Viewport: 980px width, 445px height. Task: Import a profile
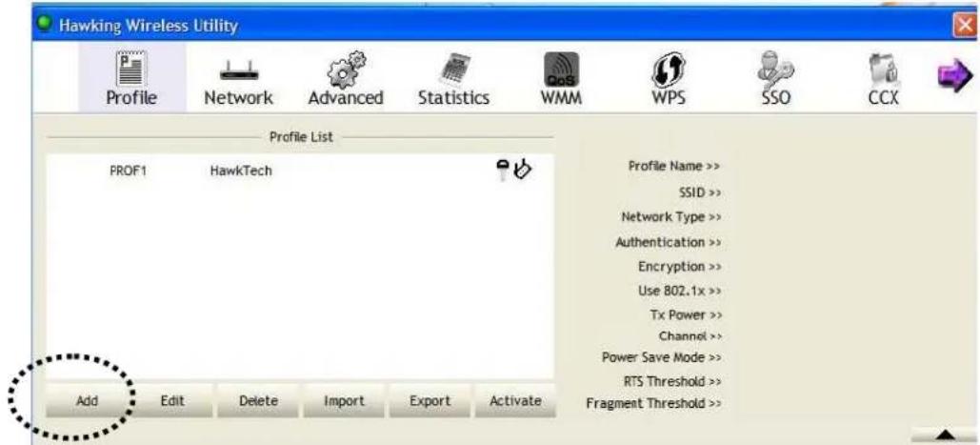tap(344, 401)
